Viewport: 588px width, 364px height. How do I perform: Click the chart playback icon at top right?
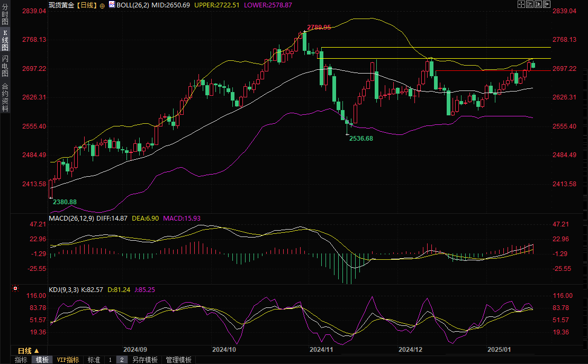[x=539, y=4]
